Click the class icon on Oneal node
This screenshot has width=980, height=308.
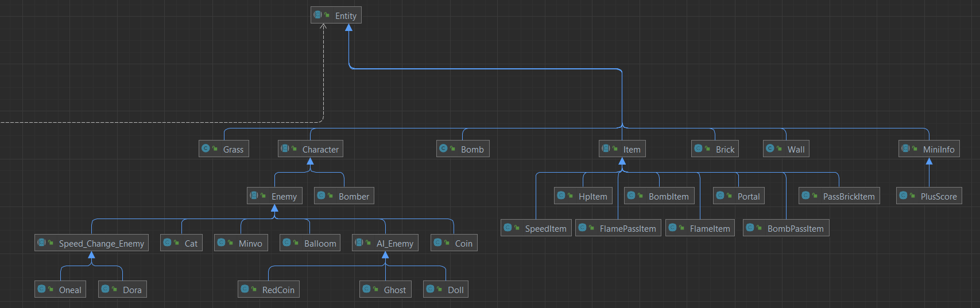[41, 288]
